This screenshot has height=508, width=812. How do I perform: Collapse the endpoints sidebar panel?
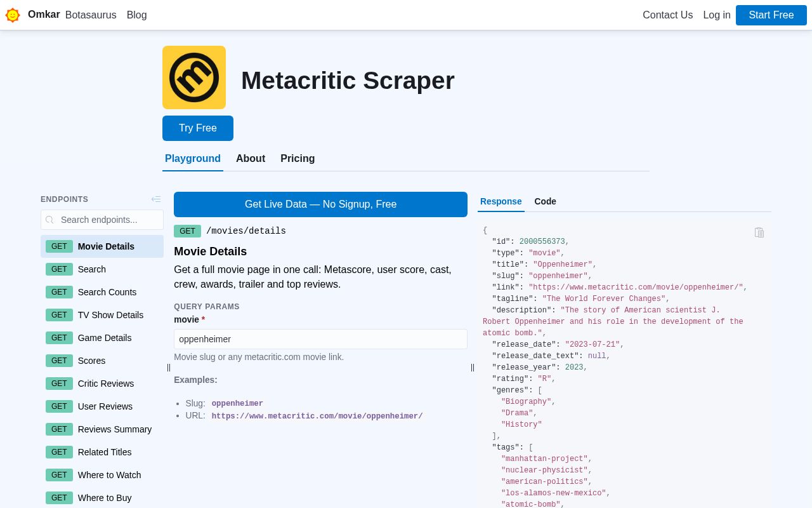click(x=156, y=199)
